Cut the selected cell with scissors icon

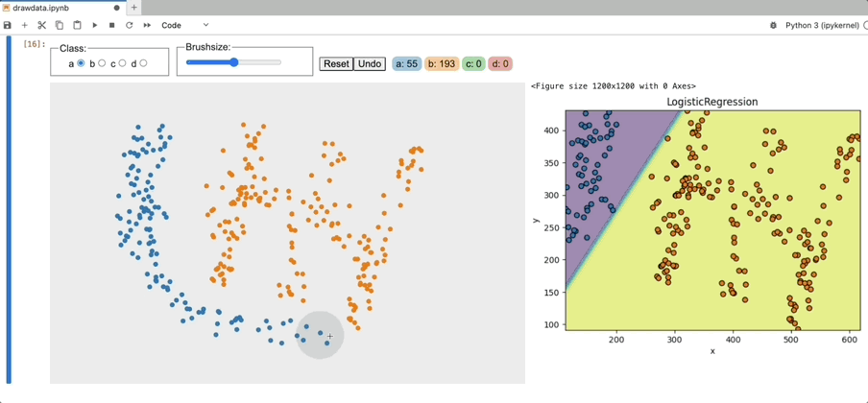(42, 26)
